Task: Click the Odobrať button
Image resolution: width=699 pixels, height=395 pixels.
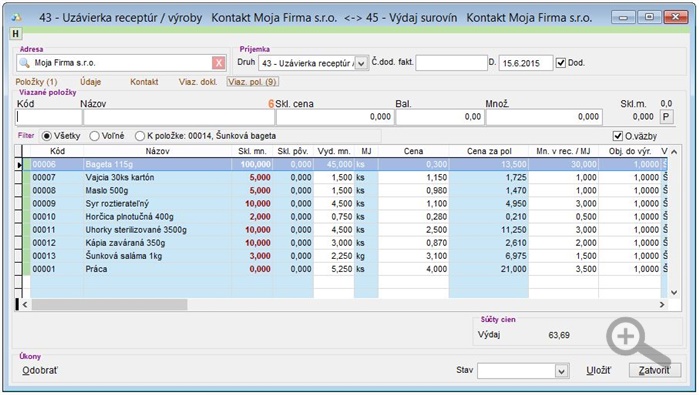Action: tap(40, 370)
